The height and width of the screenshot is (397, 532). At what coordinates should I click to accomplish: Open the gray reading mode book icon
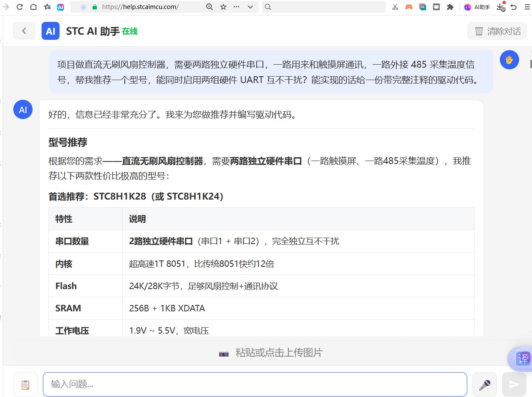coord(436,7)
